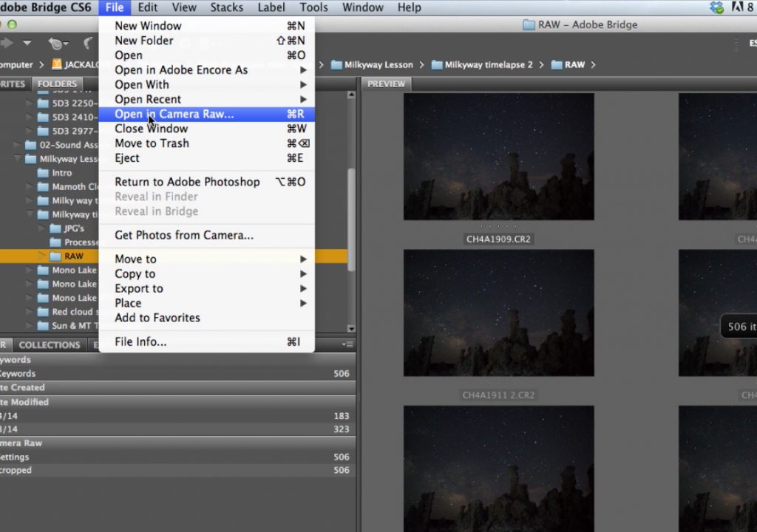Choose File Info from File menu
Viewport: 757px width, 532px height.
pyautogui.click(x=207, y=341)
